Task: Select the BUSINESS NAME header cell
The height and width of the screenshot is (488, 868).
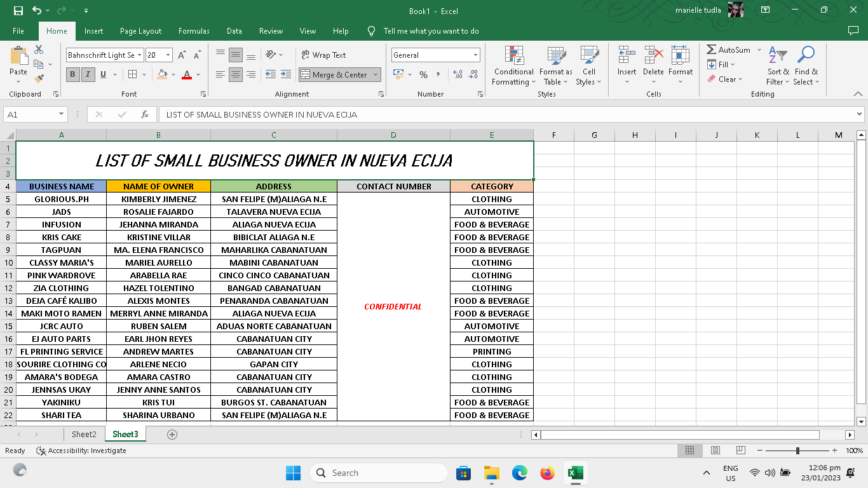Action: coord(62,186)
